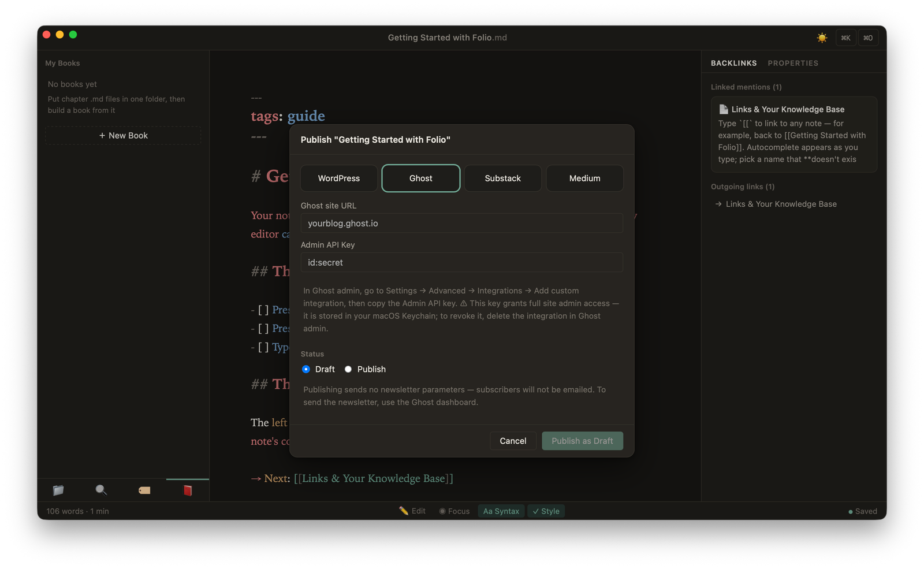Image resolution: width=924 pixels, height=569 pixels.
Task: Follow the Next wikilink in the editor
Action: pyautogui.click(x=374, y=478)
